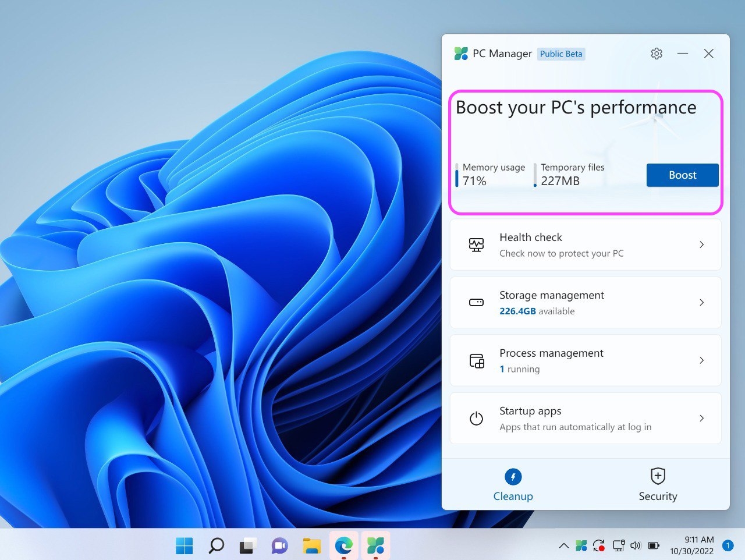This screenshot has width=745, height=560.
Task: Click the Memory usage 71% indicator bar
Action: [x=457, y=175]
